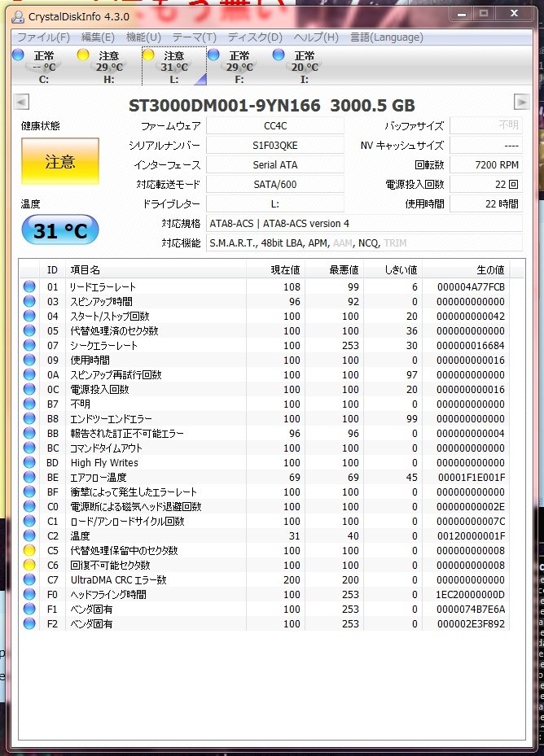Select the スピンアップ時間 attribute row

click(x=265, y=301)
